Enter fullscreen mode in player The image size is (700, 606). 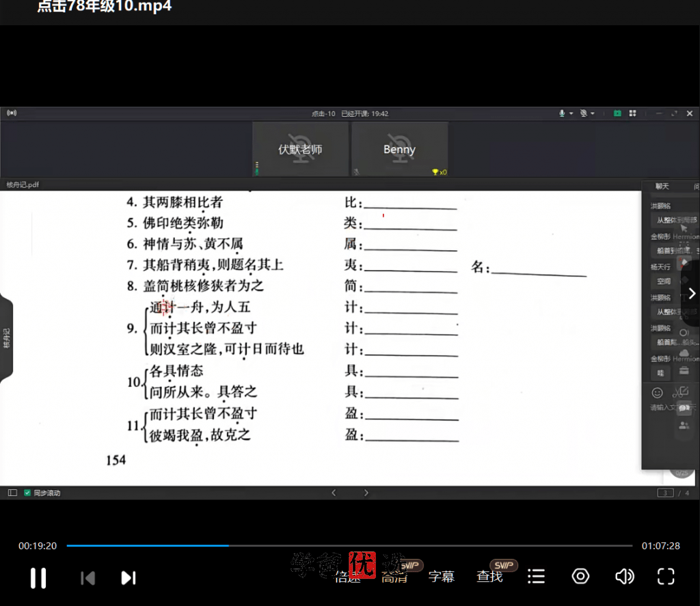(666, 576)
